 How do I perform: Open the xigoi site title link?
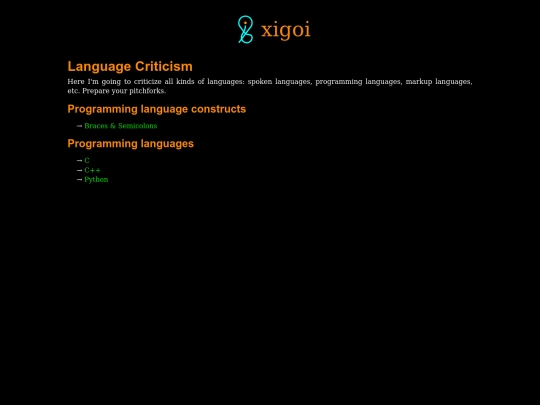tap(286, 30)
